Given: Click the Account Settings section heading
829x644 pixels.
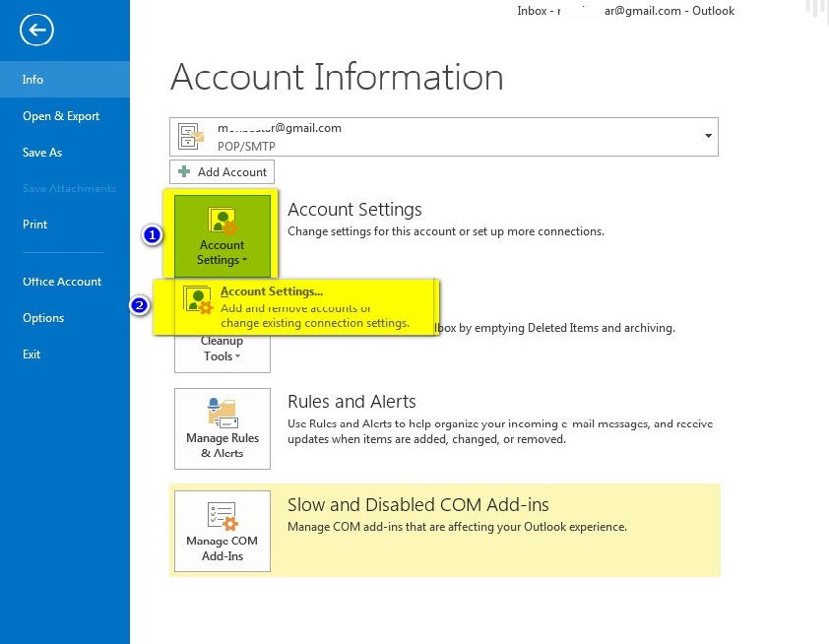Looking at the screenshot, I should click(354, 210).
